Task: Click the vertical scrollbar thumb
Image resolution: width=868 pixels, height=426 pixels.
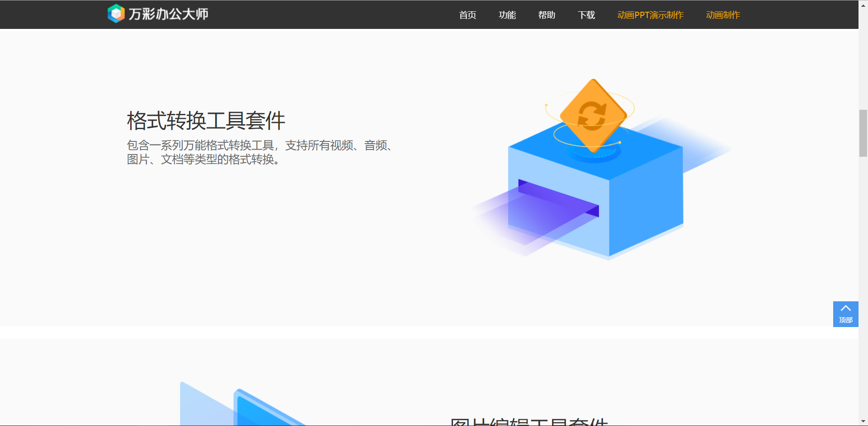Action: point(863,133)
